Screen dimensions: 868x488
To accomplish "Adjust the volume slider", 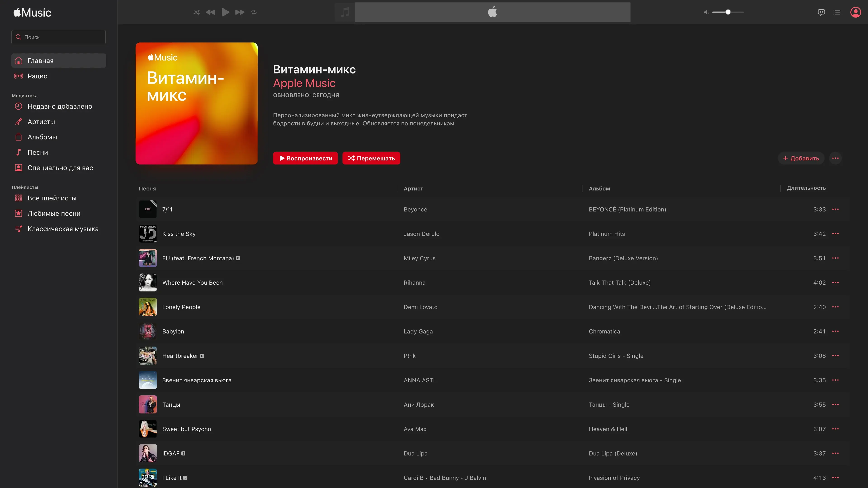I will point(728,12).
